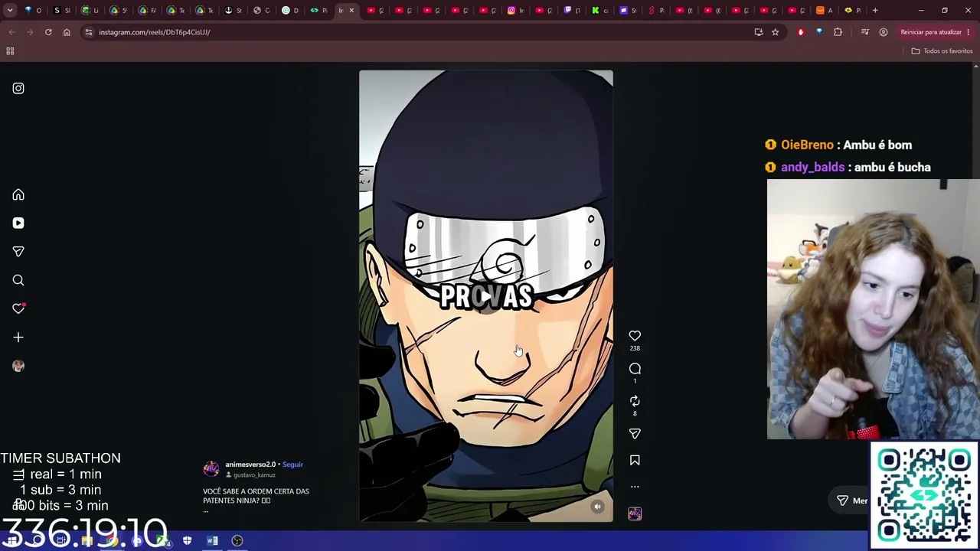Click the browser back arrow
Image resolution: width=980 pixels, height=551 pixels.
click(11, 32)
